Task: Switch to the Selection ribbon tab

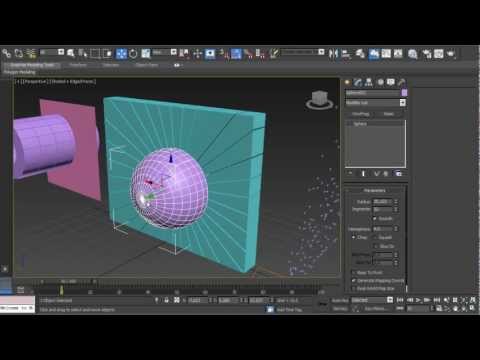Action: click(x=111, y=65)
